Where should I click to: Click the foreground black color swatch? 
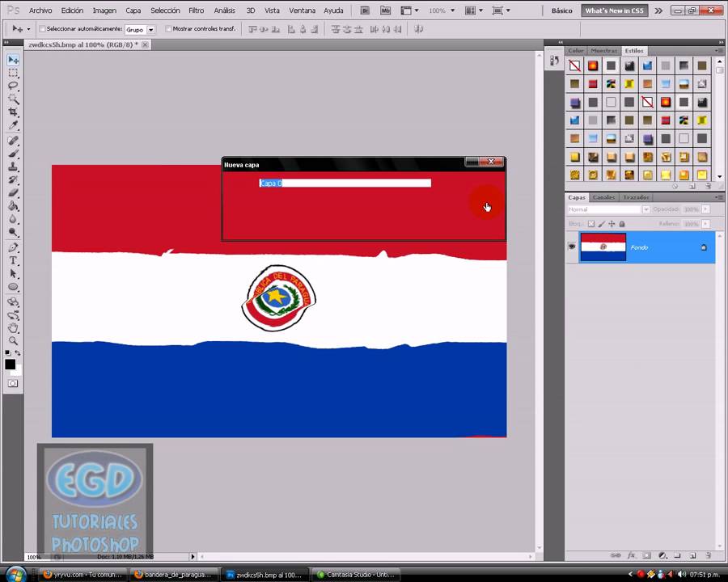(11, 365)
